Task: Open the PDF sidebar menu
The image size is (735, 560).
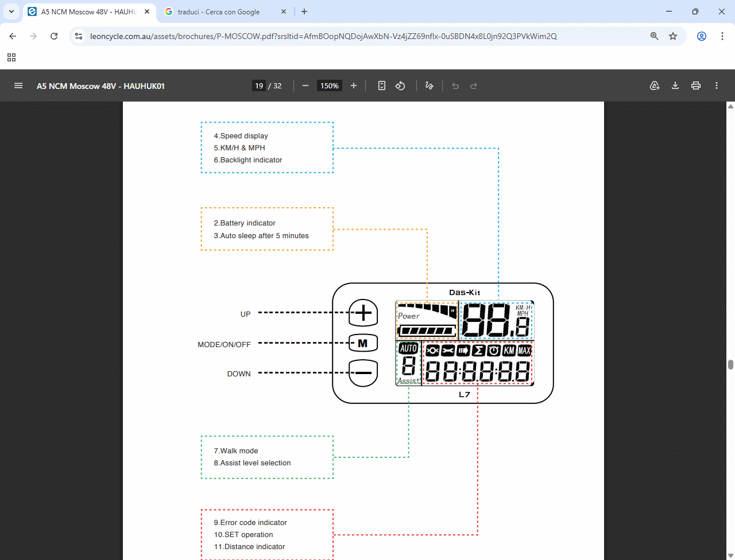Action: (18, 85)
